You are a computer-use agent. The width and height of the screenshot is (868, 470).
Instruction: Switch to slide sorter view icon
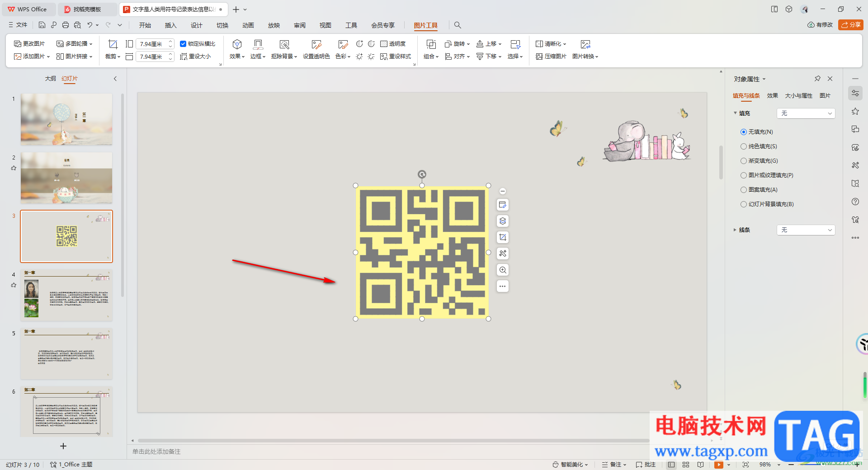pos(686,465)
